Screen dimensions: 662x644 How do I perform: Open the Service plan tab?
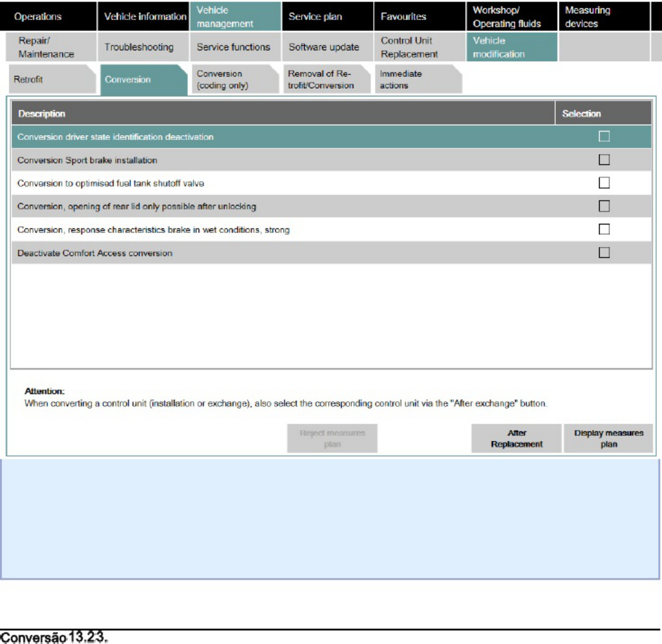(x=328, y=16)
